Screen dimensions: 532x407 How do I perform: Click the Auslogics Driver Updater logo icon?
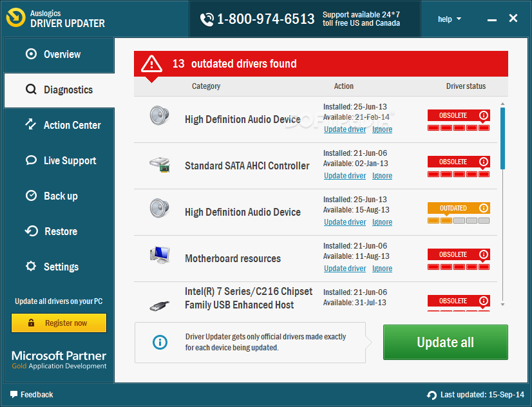coord(15,17)
